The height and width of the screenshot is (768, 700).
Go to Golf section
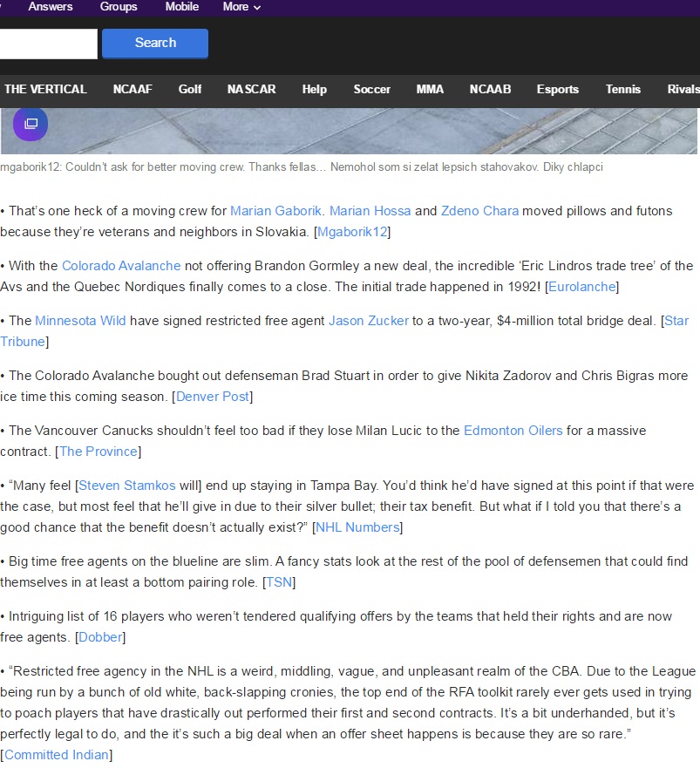[189, 89]
